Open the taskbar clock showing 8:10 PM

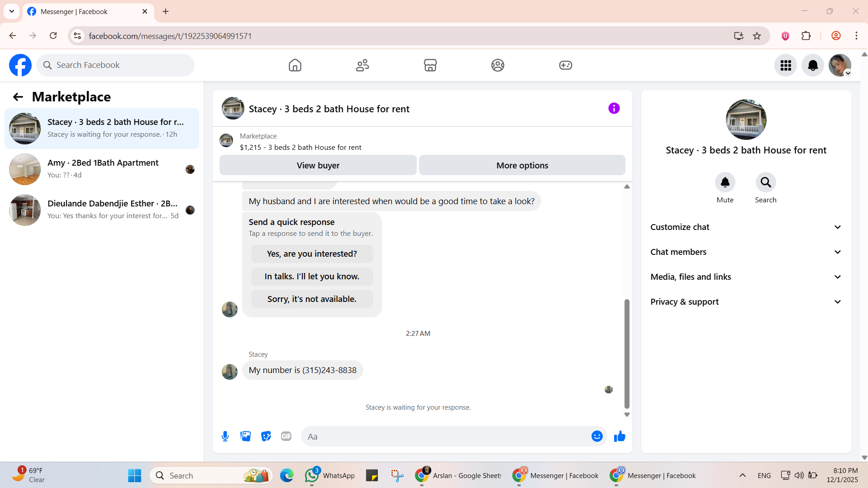842,475
